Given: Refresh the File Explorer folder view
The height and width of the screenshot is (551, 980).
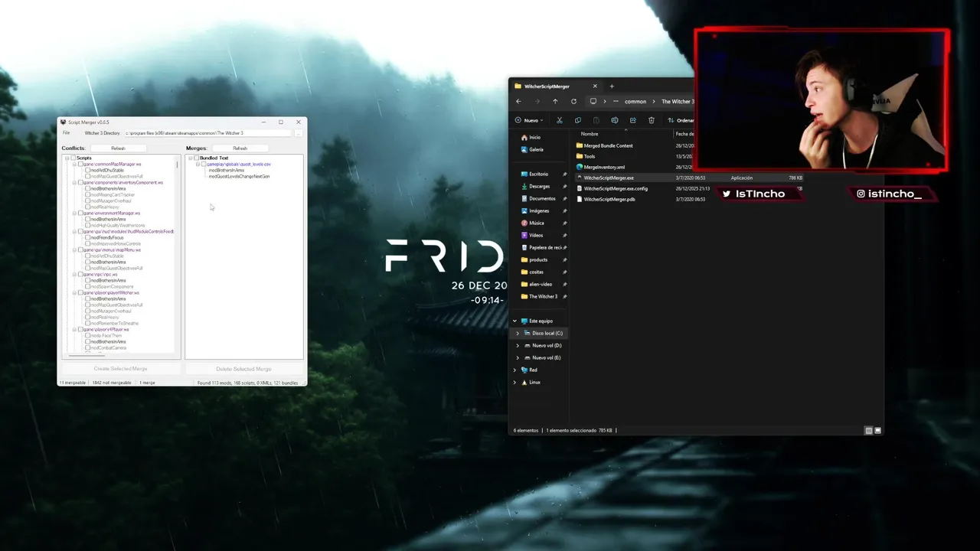Looking at the screenshot, I should click(573, 101).
